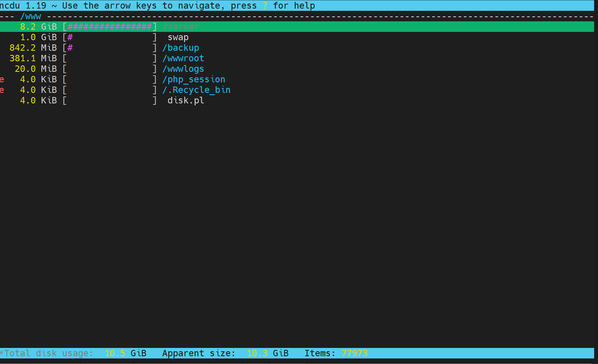The width and height of the screenshot is (598, 364).
Task: Open the /backup directory
Action: [181, 48]
